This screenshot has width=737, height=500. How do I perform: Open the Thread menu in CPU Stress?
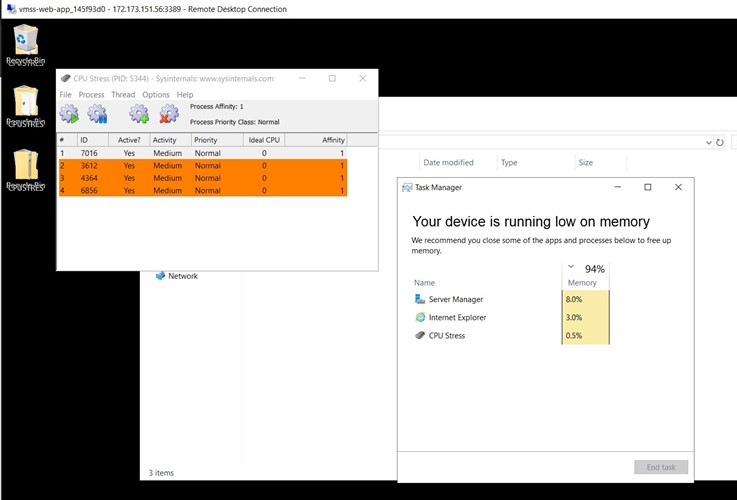coord(123,94)
